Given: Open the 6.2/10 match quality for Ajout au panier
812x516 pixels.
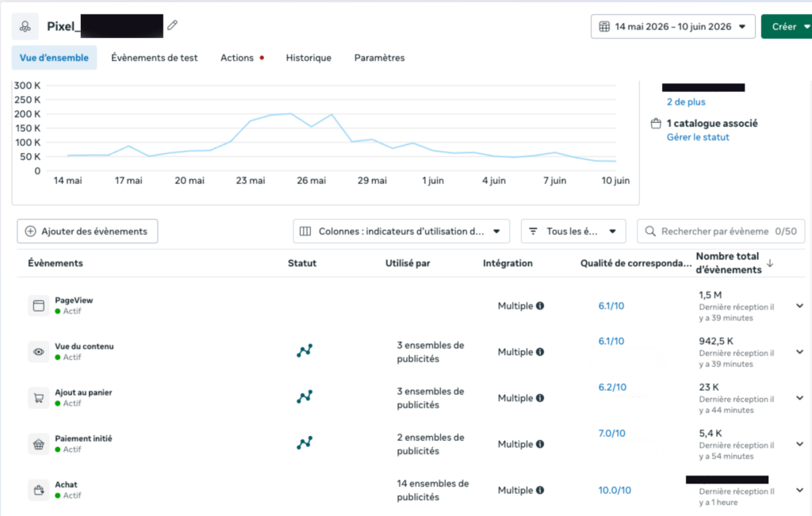Looking at the screenshot, I should coord(612,387).
